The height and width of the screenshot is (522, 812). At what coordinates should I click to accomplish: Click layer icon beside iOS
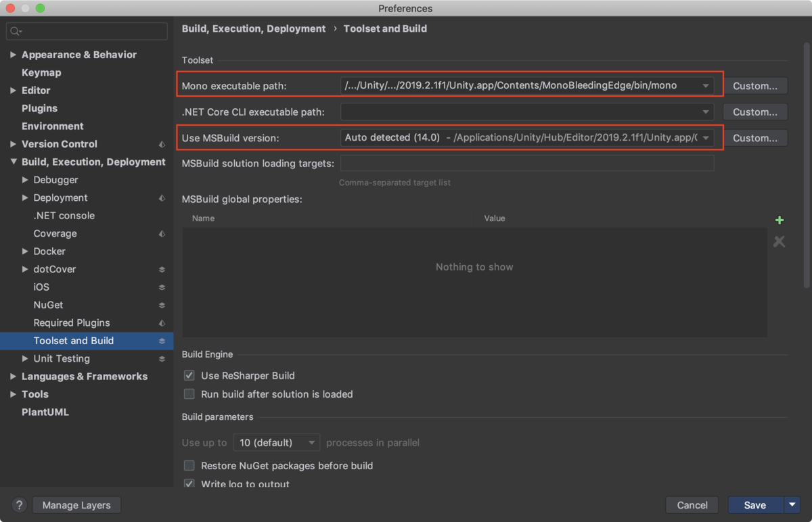162,287
